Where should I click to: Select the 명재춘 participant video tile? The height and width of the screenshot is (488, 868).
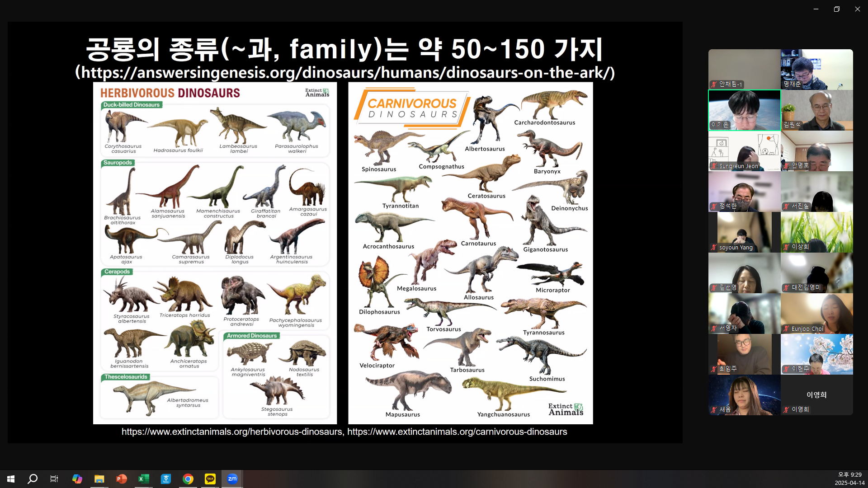817,70
